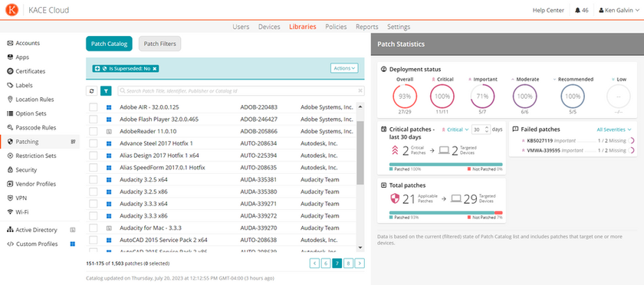Check the Adobe AIR - 32.0.0.125 checkbox

point(94,107)
